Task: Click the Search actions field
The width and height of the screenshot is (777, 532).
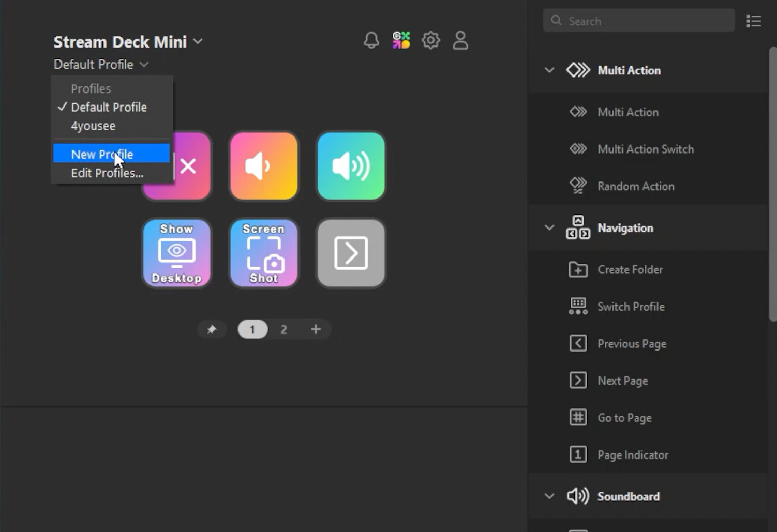Action: tap(639, 21)
